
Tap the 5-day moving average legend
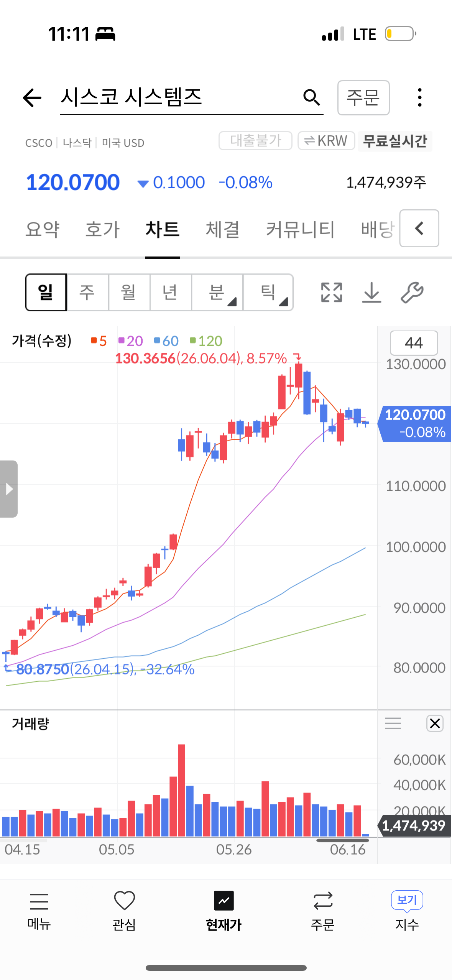pos(99,341)
